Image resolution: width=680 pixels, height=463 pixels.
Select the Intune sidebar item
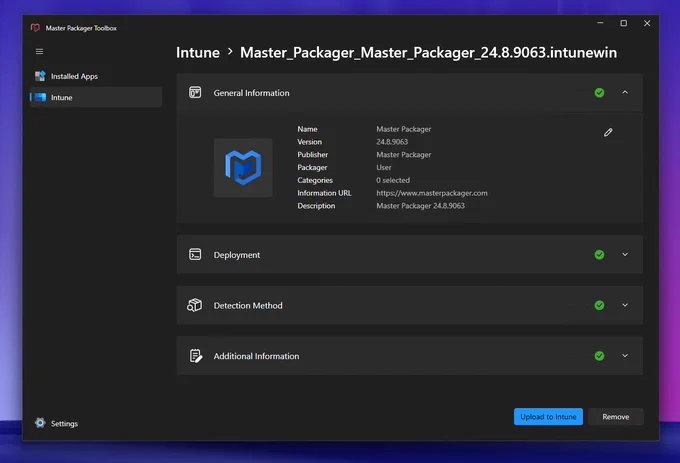(96, 97)
